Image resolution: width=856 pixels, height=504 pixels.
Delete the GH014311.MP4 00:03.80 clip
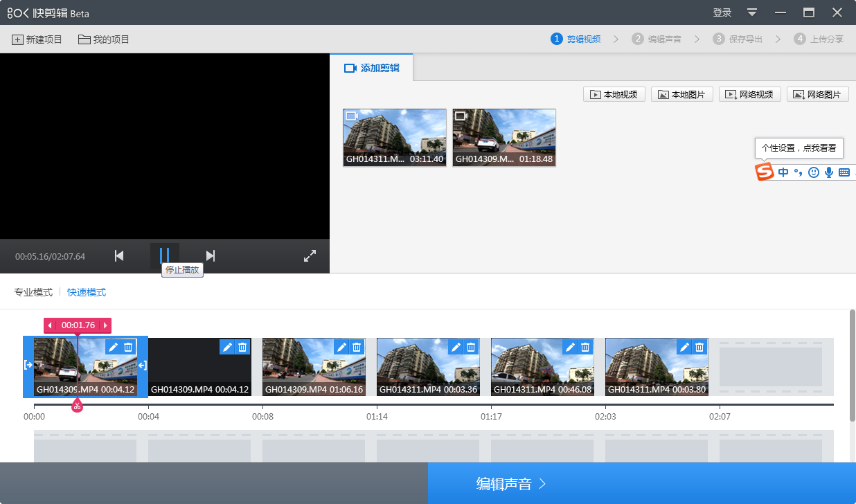point(699,347)
